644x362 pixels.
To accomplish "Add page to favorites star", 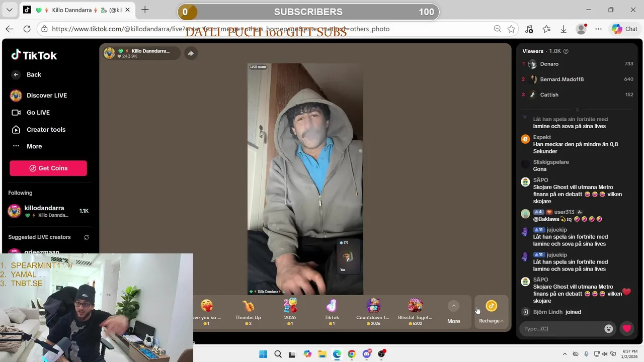I will pyautogui.click(x=512, y=29).
